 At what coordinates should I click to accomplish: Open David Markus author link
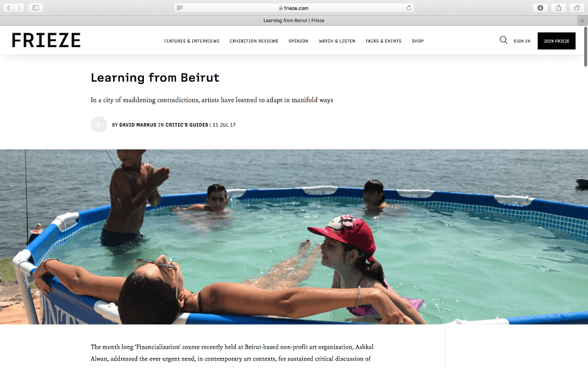138,125
